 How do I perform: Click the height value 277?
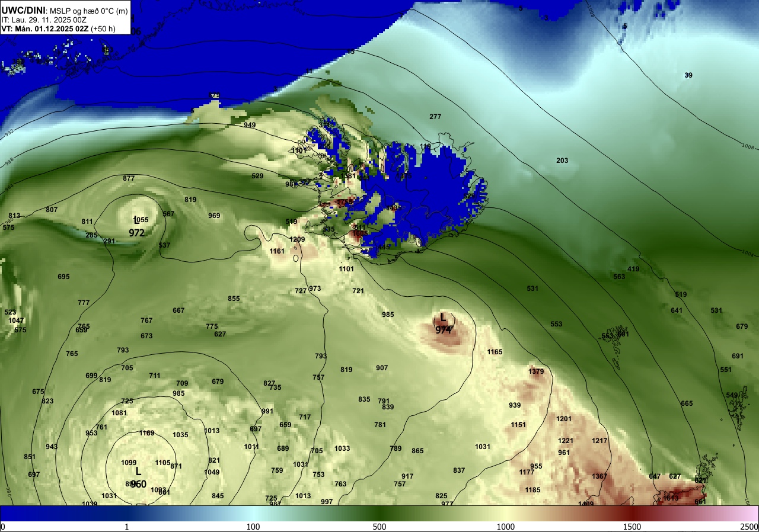click(x=435, y=117)
